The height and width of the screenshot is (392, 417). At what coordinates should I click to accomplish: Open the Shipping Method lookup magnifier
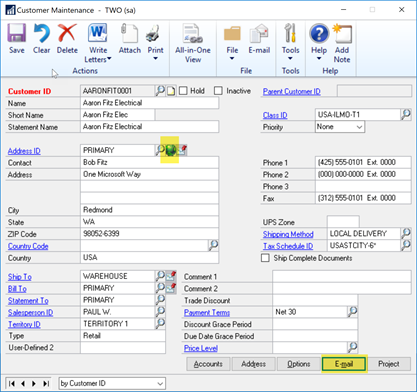406,233
